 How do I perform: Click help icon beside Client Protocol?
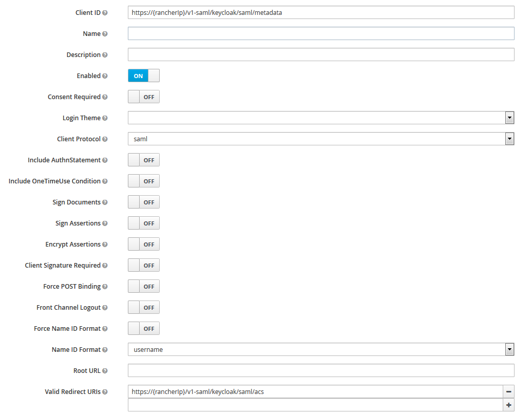click(x=105, y=139)
